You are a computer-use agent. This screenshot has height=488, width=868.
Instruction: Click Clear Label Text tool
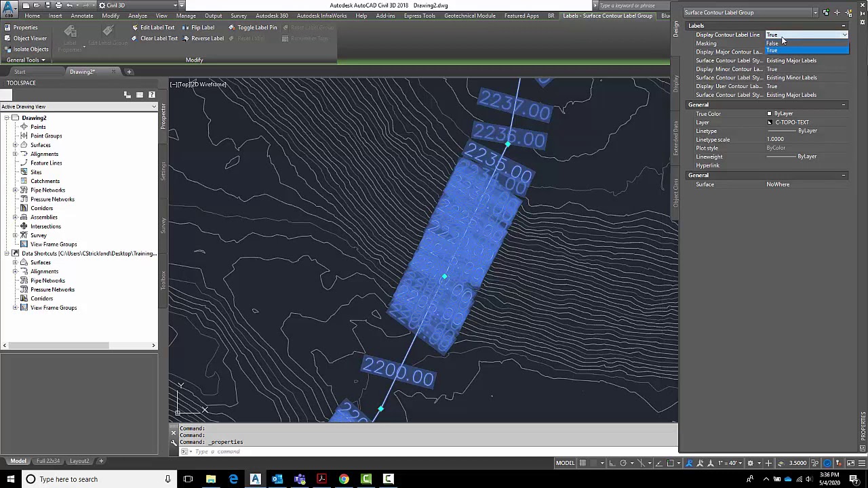click(x=154, y=39)
